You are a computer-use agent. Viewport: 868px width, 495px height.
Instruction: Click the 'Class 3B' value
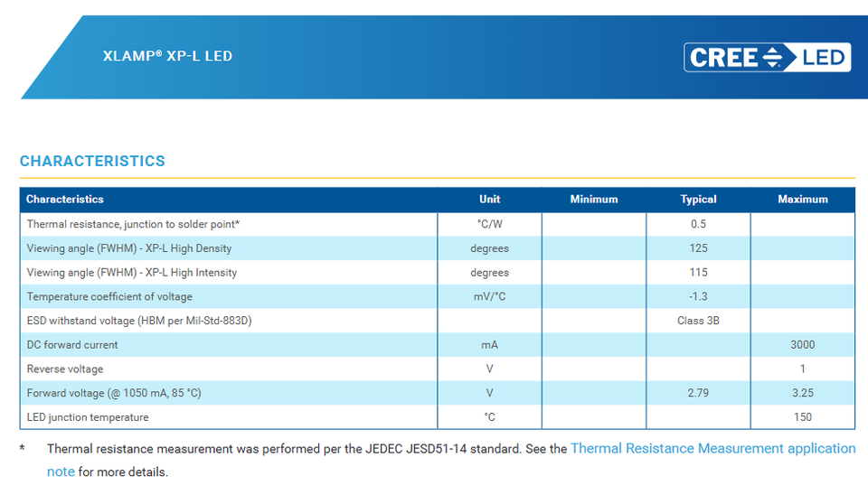(x=698, y=321)
